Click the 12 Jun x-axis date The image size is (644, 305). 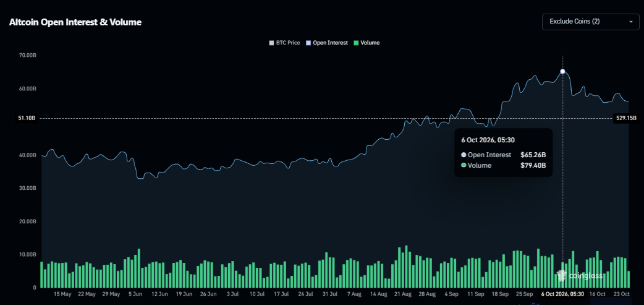click(x=160, y=294)
